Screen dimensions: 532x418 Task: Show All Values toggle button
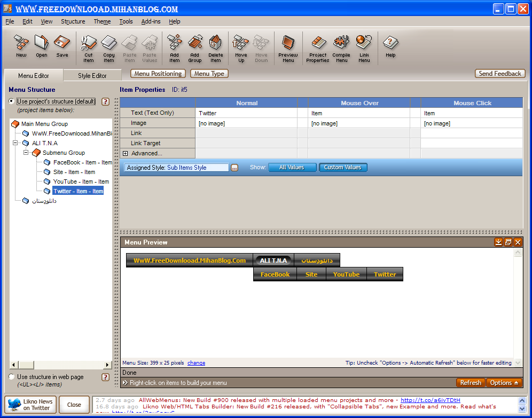(x=292, y=167)
